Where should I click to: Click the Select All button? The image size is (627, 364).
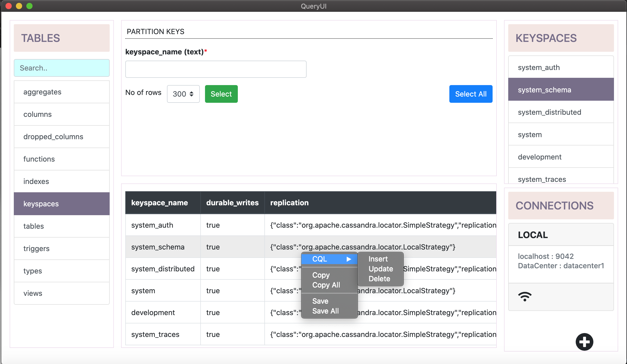470,94
